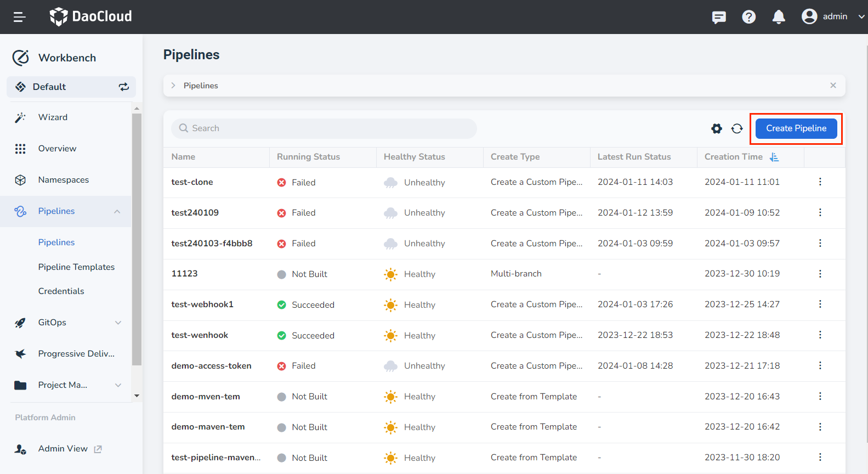
Task: Expand the Project Management sidebar menu
Action: click(x=118, y=385)
